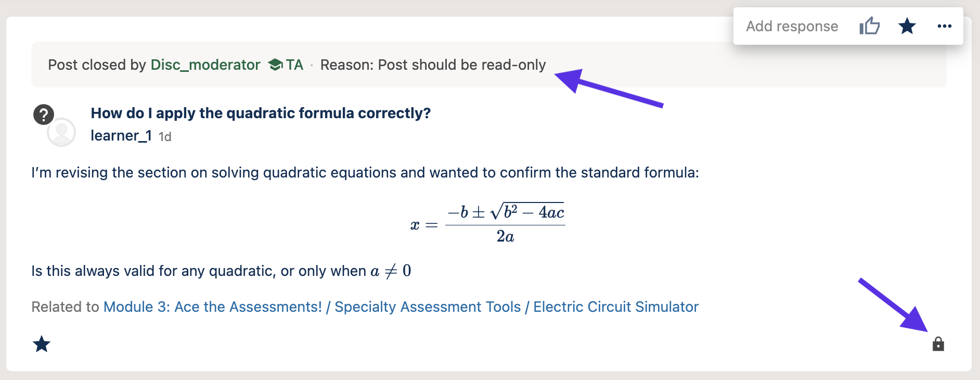Click the paragraph starting "I'm revising the section"
Viewport: 980px width, 380px height.
tap(365, 172)
